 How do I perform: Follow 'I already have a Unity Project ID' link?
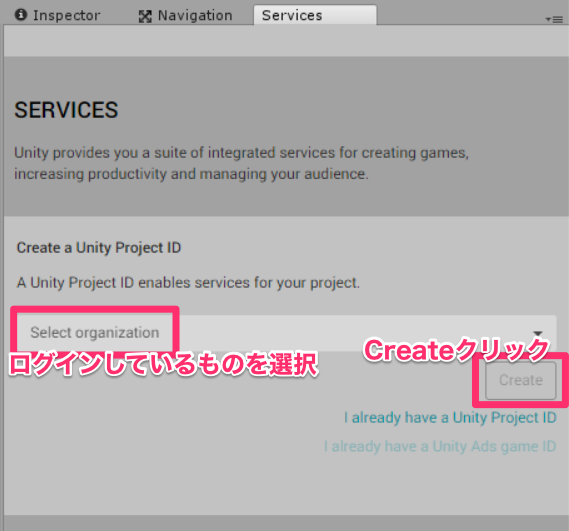450,417
